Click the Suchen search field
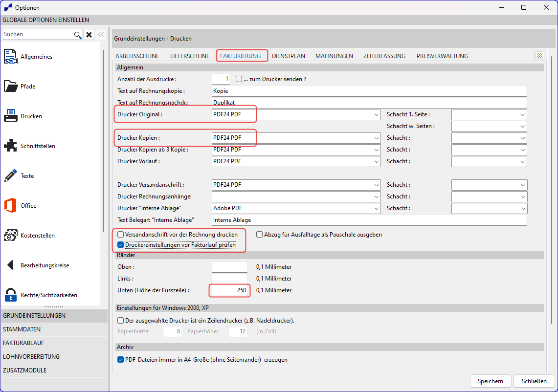Image resolution: width=558 pixels, height=392 pixels. tap(38, 34)
